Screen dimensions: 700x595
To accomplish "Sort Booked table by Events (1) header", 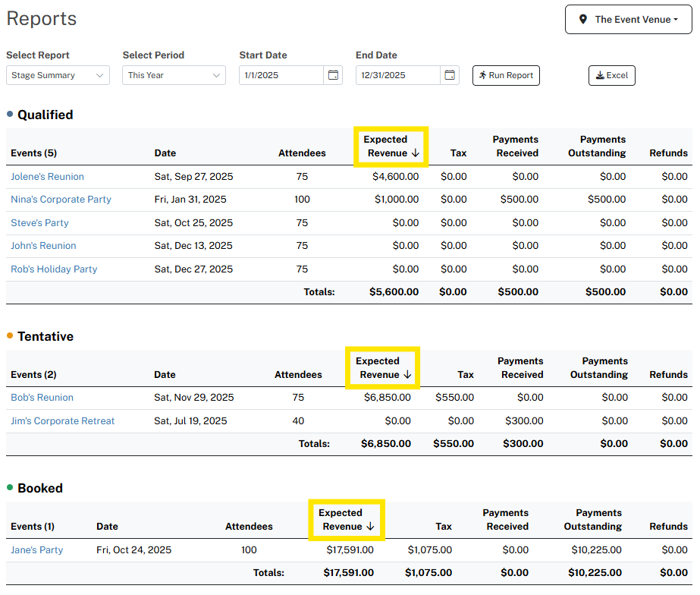I will pos(33,527).
